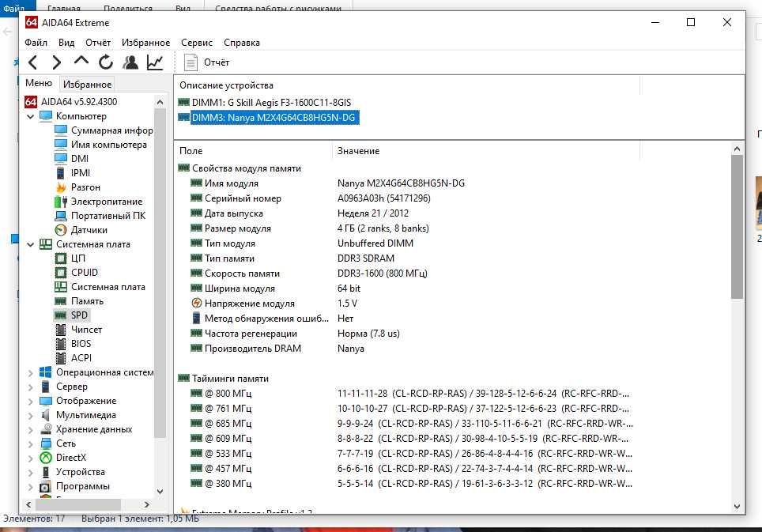Viewport: 762px width, 532px height.
Task: Collapse the Компьютер tree node
Action: [30, 116]
